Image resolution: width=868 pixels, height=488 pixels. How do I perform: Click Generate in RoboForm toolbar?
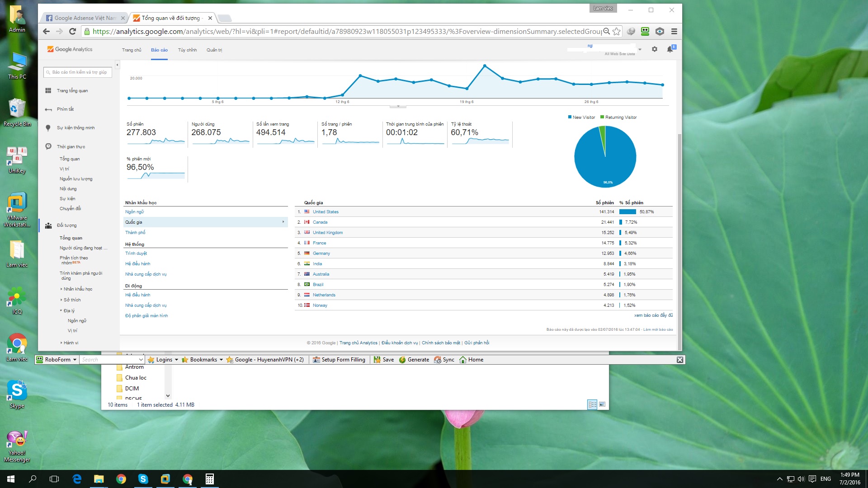pyautogui.click(x=414, y=360)
